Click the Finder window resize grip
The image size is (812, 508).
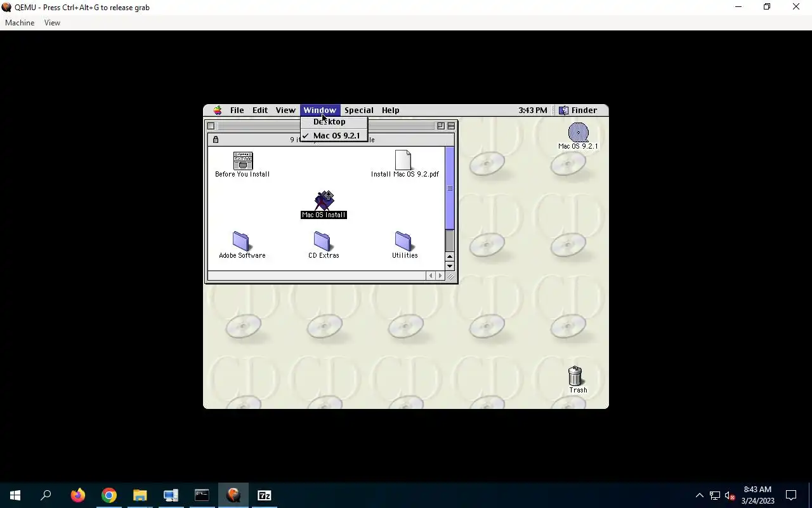coord(450,276)
